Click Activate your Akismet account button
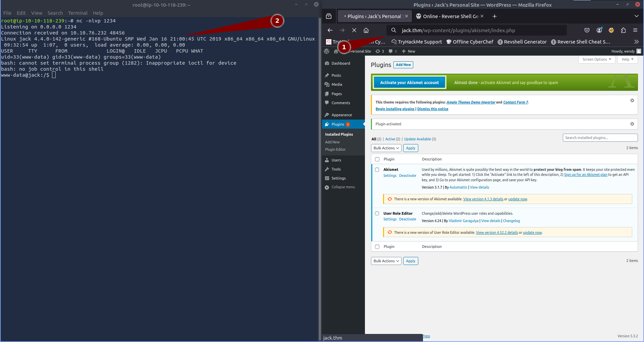Screen dimensions: 644x342 point(409,82)
